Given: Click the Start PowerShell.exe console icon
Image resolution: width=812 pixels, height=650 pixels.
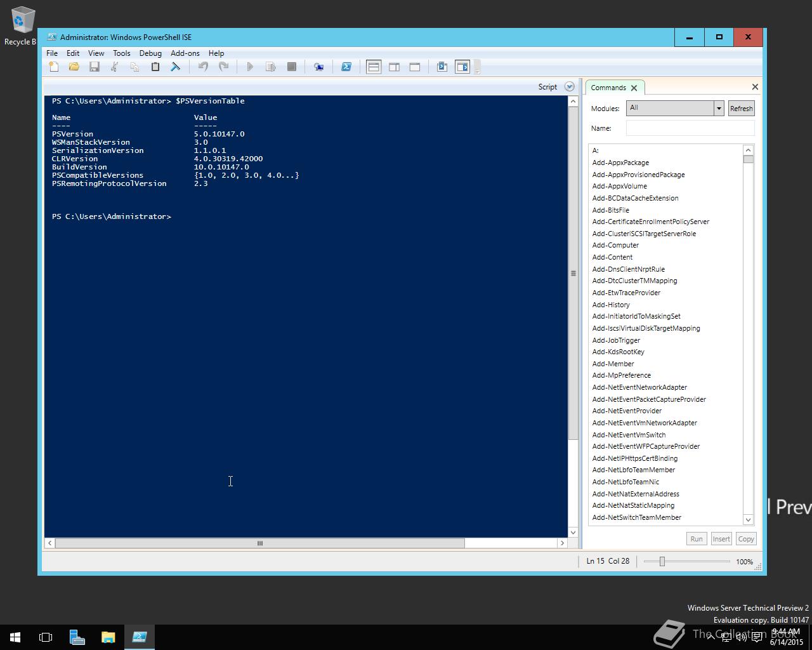Looking at the screenshot, I should coord(346,67).
